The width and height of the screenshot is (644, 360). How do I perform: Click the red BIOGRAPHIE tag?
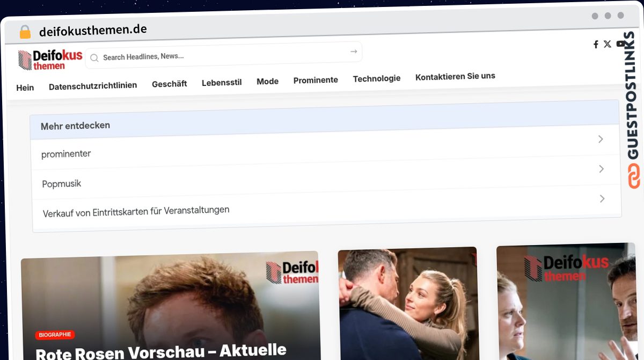[x=55, y=334]
